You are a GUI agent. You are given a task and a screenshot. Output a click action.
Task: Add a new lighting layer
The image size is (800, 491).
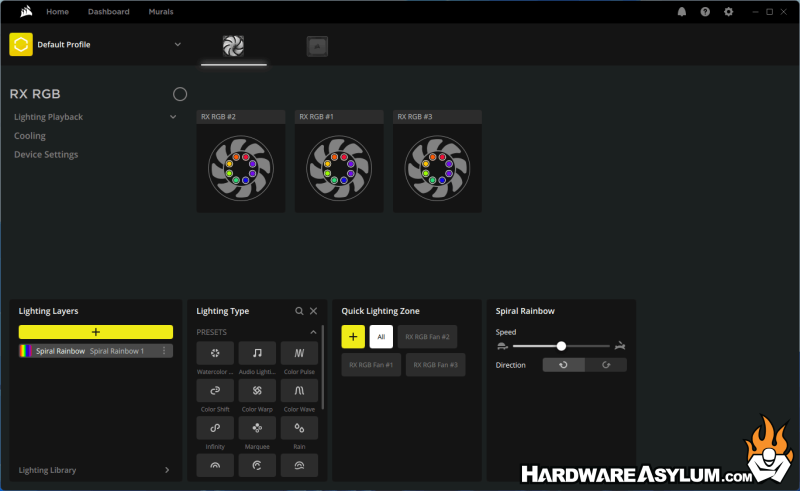(96, 332)
